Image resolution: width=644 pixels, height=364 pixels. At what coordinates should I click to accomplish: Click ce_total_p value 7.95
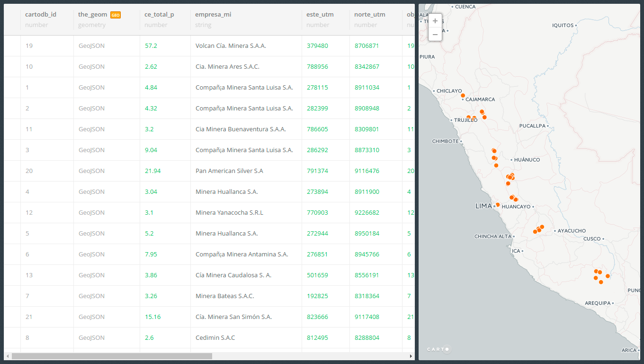(x=151, y=255)
